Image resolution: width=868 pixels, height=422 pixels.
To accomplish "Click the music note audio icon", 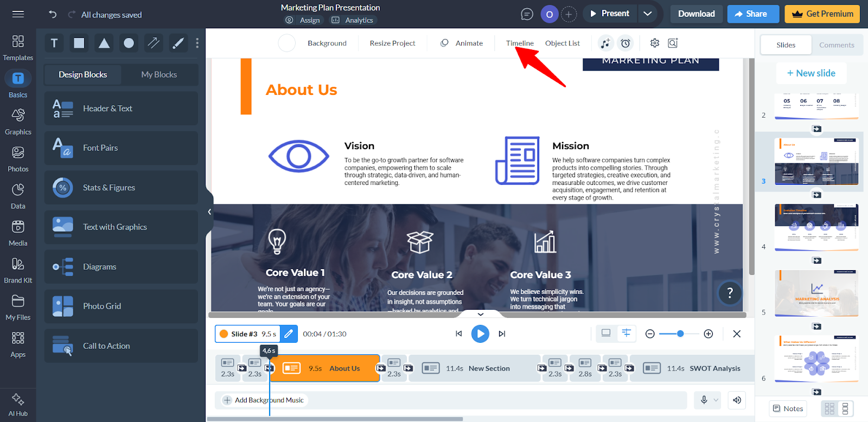I will click(x=605, y=43).
